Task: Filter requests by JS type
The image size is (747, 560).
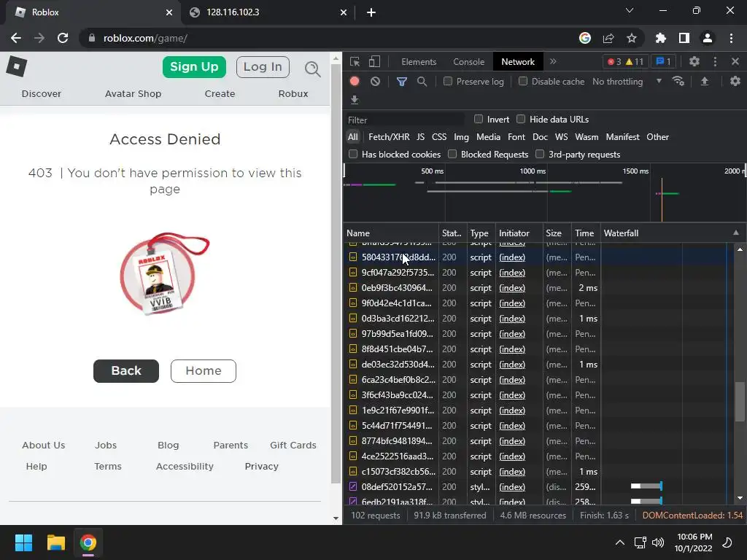Action: (420, 137)
